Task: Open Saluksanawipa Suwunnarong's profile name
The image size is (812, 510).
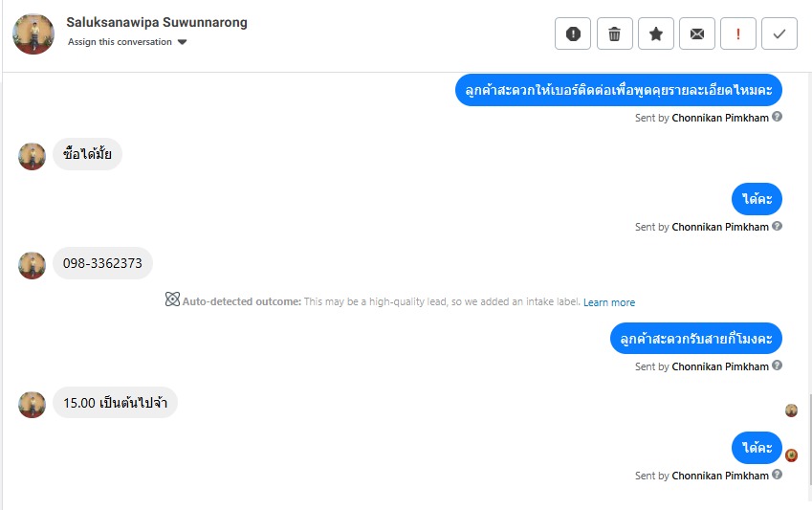Action: [x=157, y=22]
